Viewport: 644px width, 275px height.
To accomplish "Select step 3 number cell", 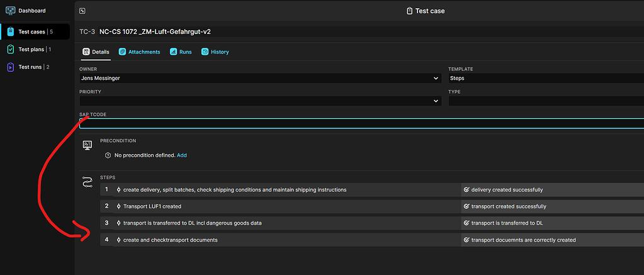I will click(107, 223).
